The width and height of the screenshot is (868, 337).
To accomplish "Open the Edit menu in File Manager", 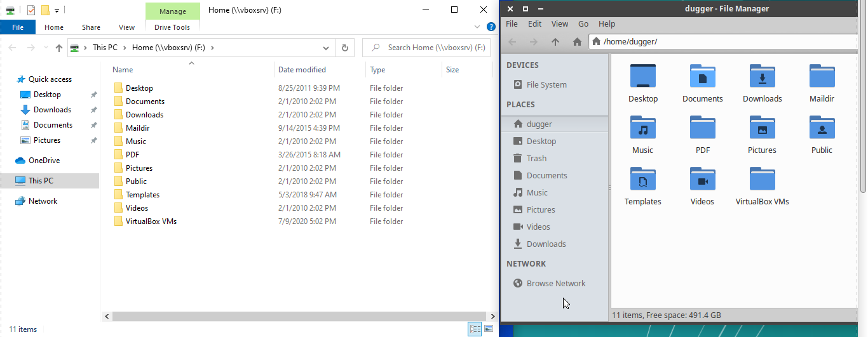I will tap(534, 24).
